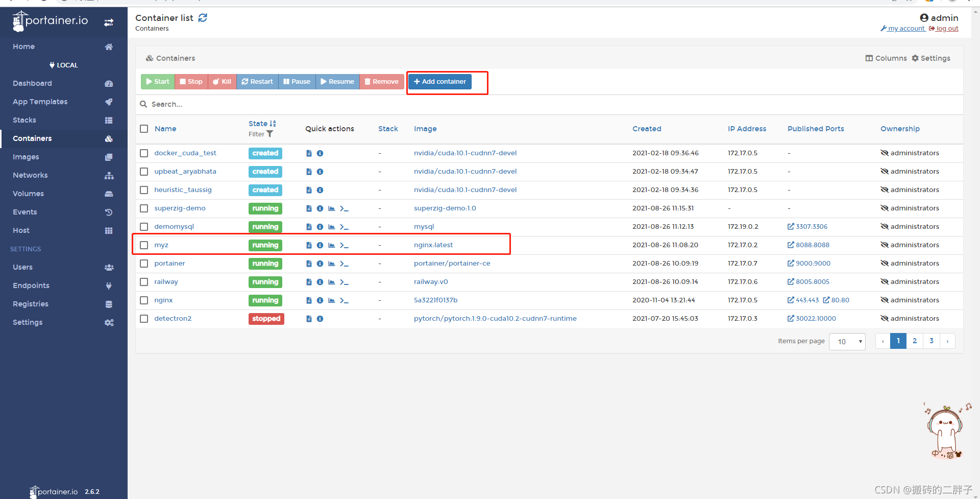Open Stacks in the sidebar

pyautogui.click(x=63, y=120)
